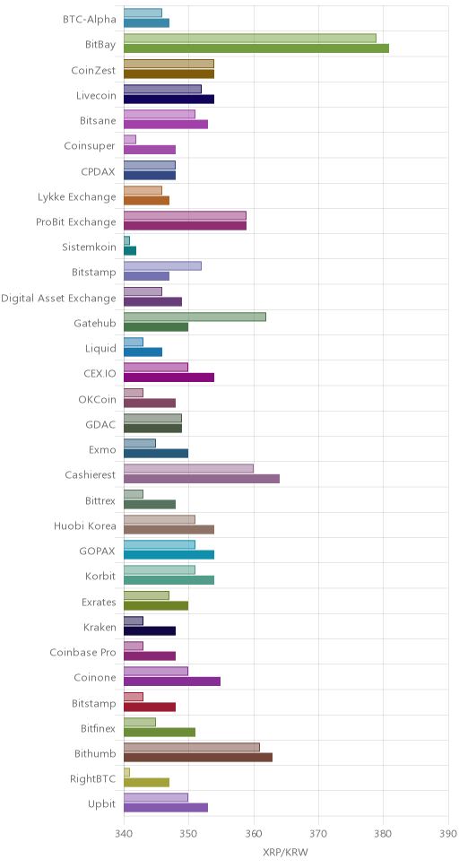Click the 370 axis tick label
Screen dimensions: 459x868
tap(318, 834)
